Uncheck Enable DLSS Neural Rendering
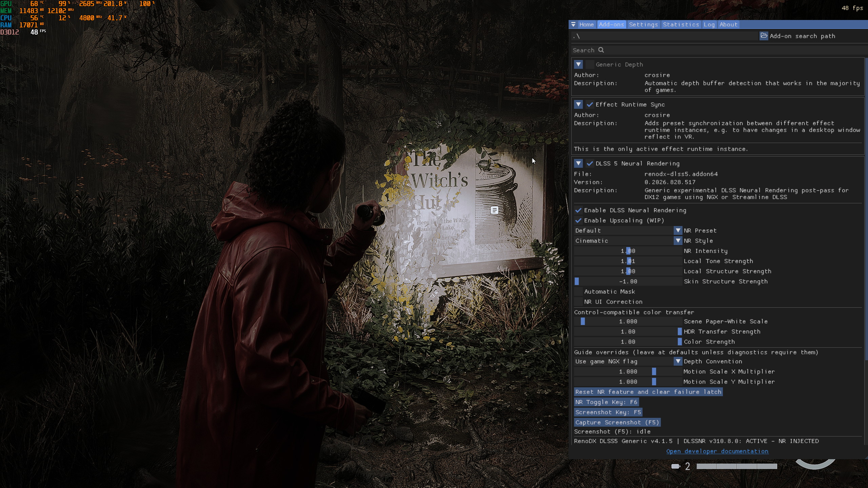 coord(578,210)
